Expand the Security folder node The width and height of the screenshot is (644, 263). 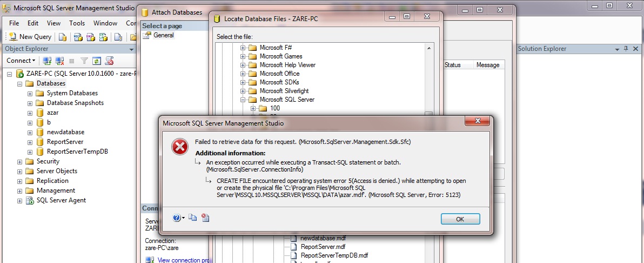[20, 161]
